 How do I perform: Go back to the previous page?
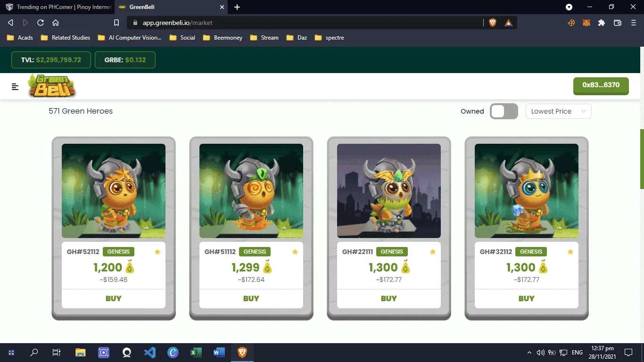pyautogui.click(x=11, y=23)
